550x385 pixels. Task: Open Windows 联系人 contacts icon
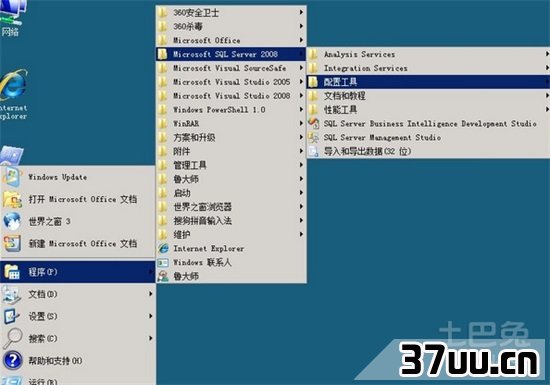click(163, 263)
